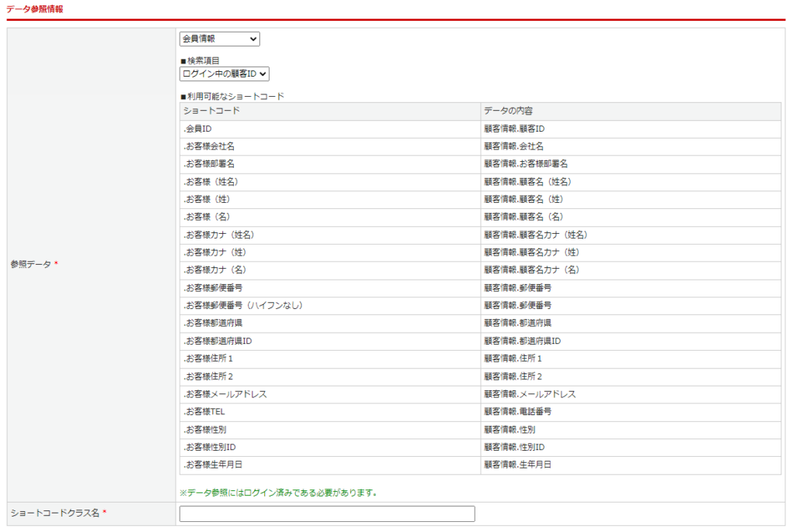This screenshot has width=793, height=532.
Task: Click the データ参照情報 section heading
Action: point(35,9)
